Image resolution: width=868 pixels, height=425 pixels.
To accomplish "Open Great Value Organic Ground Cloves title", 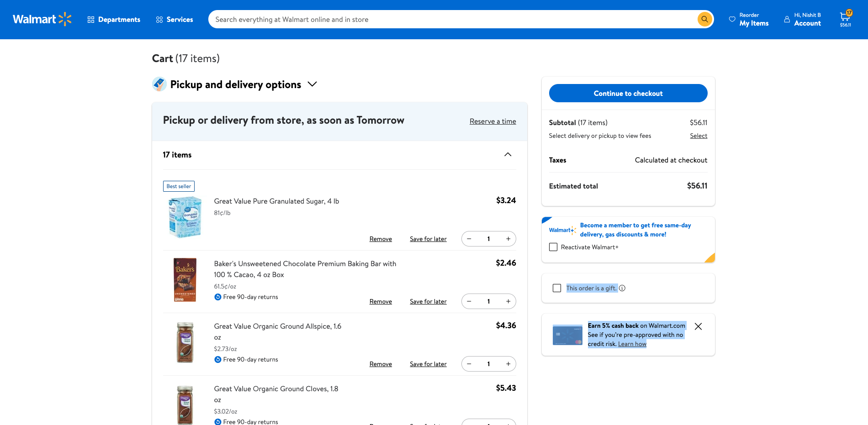I will tap(276, 394).
